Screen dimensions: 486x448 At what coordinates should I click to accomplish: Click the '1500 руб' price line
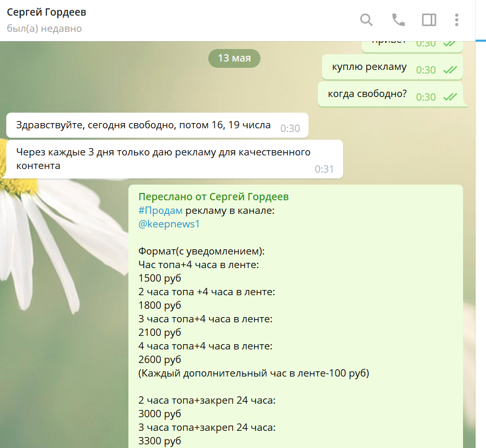point(160,278)
